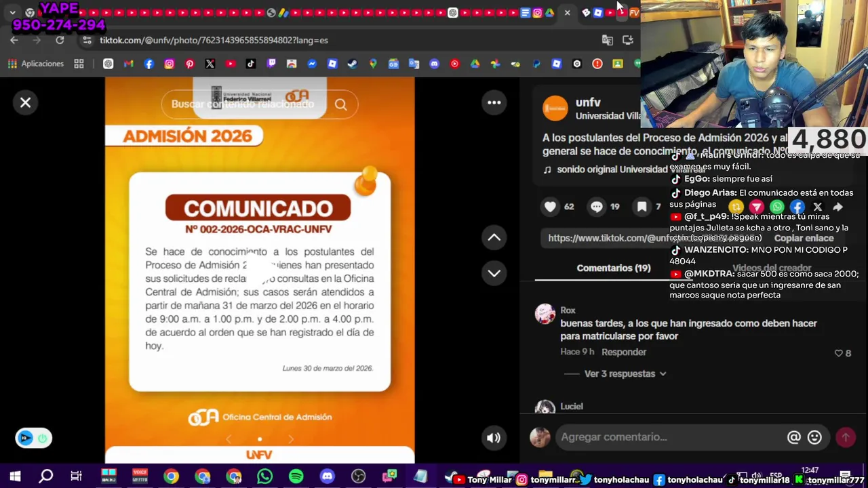Screen dimensions: 868x488
Task: Open Chrome tab search dropdown arrow
Action: (12, 13)
